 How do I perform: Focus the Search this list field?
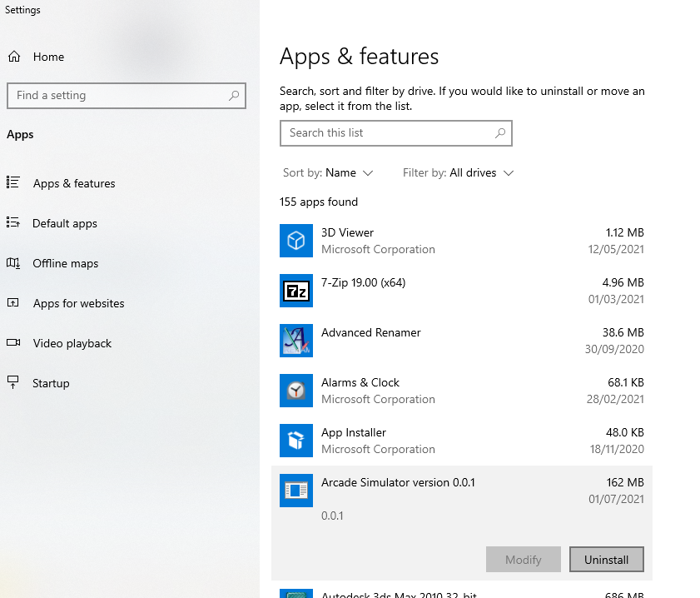[396, 133]
